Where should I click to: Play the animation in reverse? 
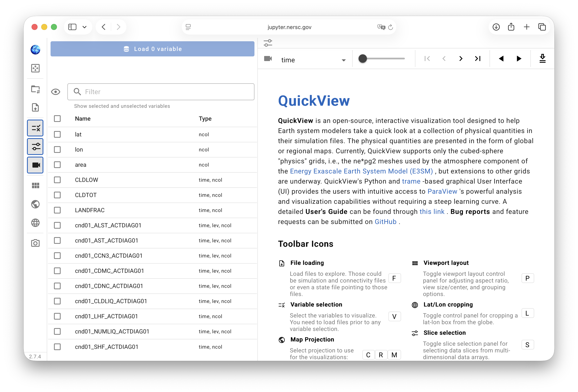[x=501, y=59]
